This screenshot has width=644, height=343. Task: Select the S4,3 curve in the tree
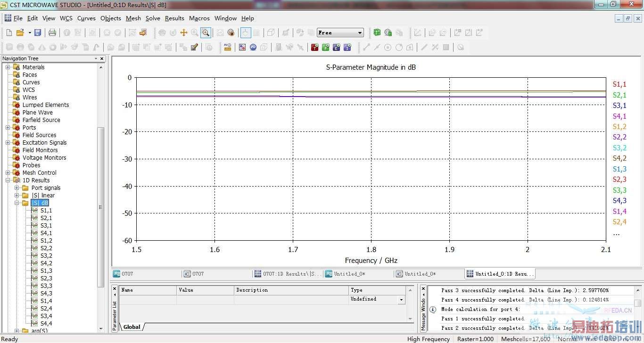[x=46, y=294]
